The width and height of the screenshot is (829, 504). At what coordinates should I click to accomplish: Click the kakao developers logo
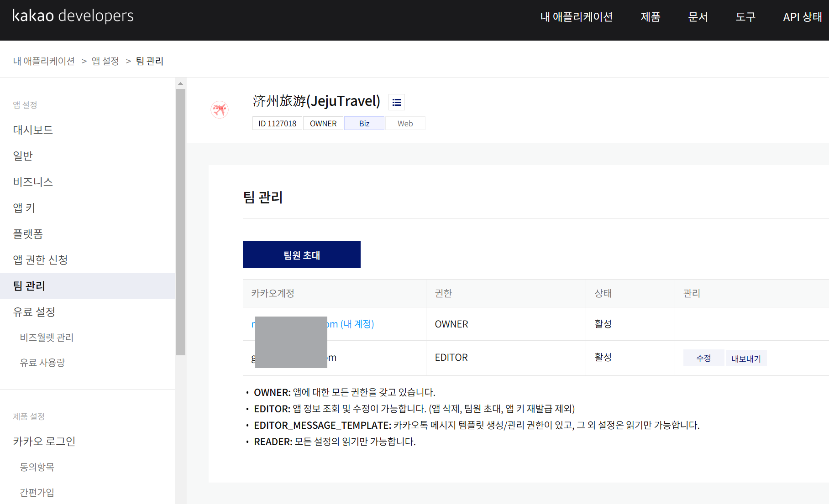click(73, 16)
